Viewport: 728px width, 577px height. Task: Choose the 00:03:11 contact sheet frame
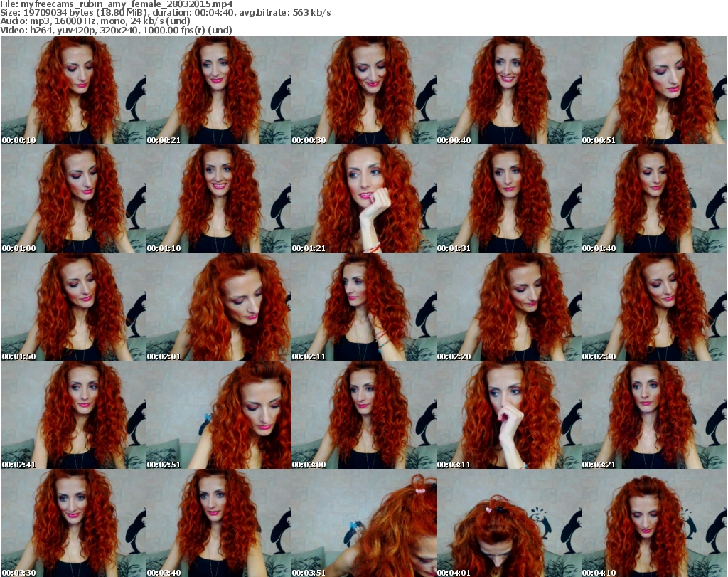tap(508, 415)
